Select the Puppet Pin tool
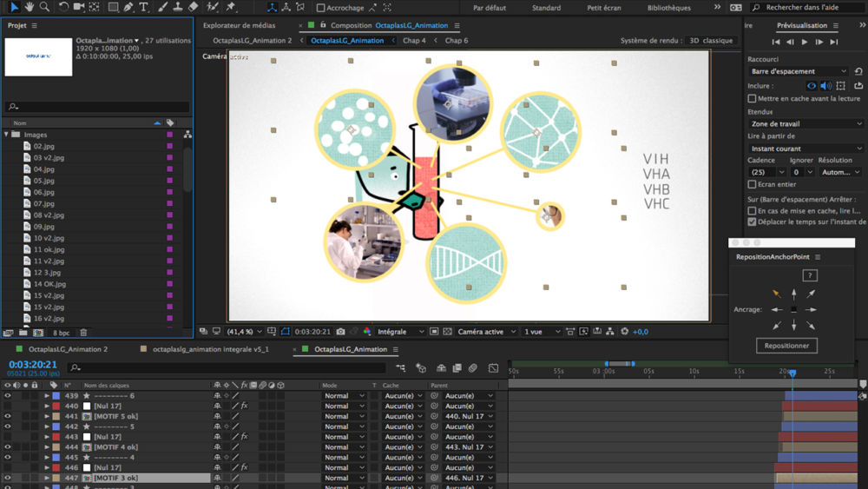868x489 pixels. pos(232,7)
